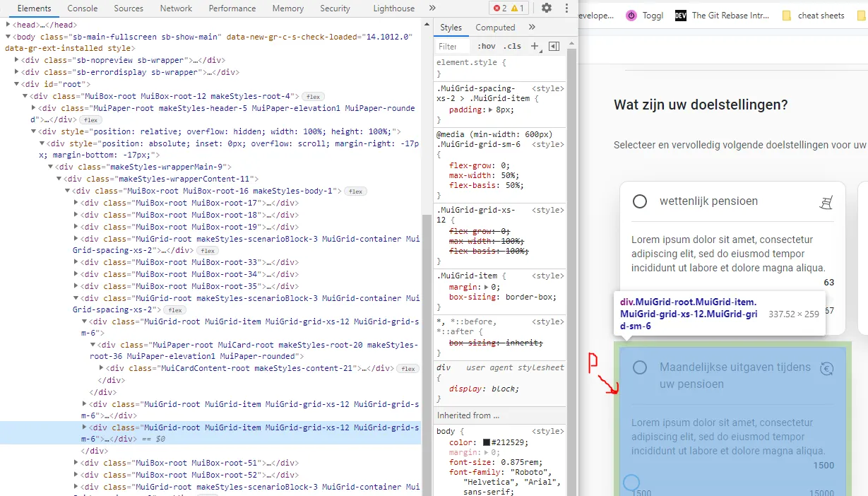Screen dimensions: 868x496
Task: Open the cheat sheets bookmark folder
Action: click(x=813, y=16)
